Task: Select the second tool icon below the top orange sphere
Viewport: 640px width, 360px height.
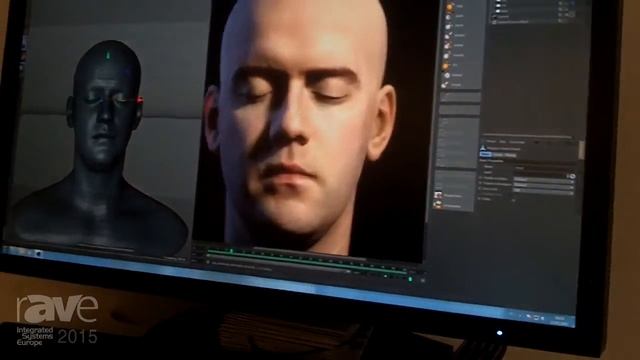Action: tap(449, 17)
